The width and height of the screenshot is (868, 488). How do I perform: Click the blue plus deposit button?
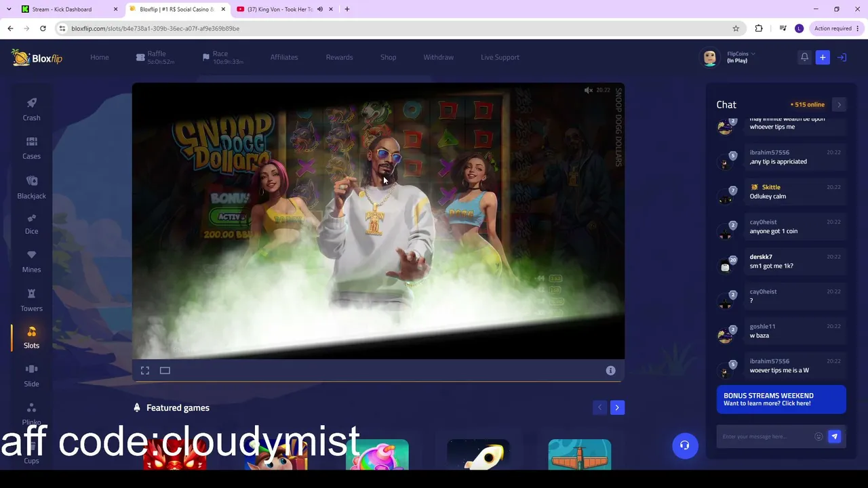823,58
